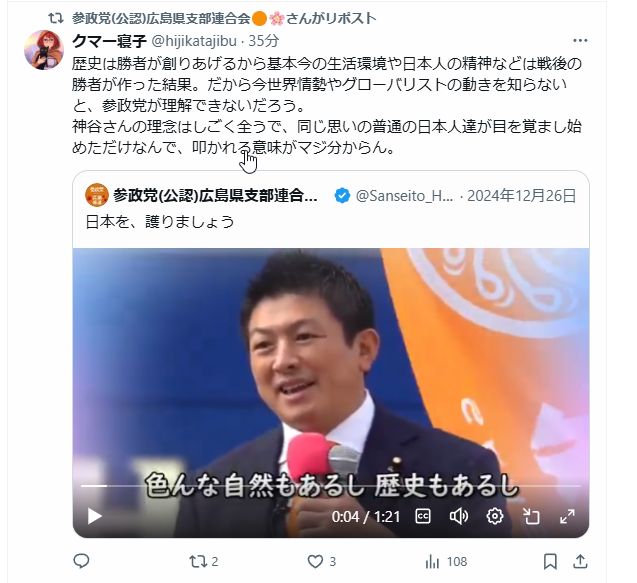The height and width of the screenshot is (583, 637).
Task: Open the video in picture-in-picture mode
Action: (x=531, y=516)
